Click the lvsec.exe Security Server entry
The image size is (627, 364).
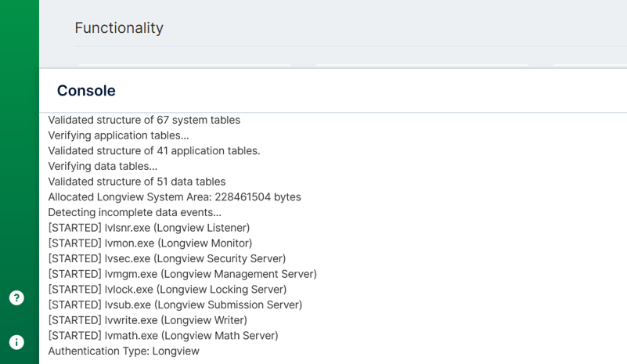(x=167, y=258)
